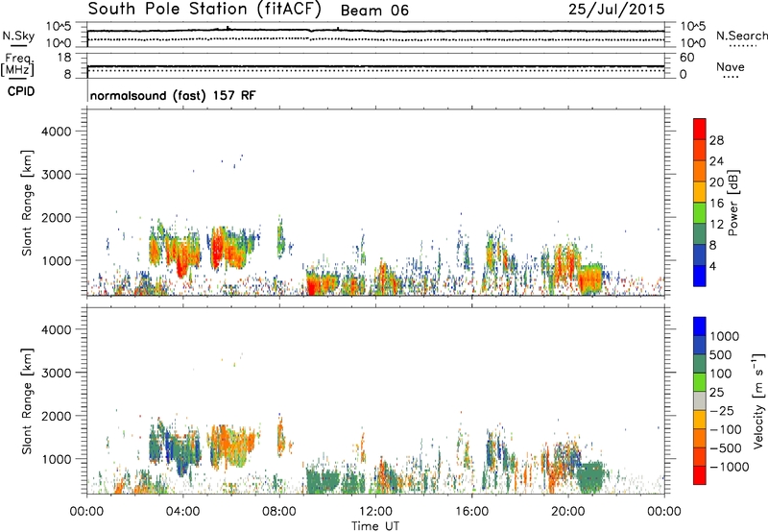This screenshot has height=532, width=768.
Task: Click the N.Sky solid noise trace
Action: (375, 31)
